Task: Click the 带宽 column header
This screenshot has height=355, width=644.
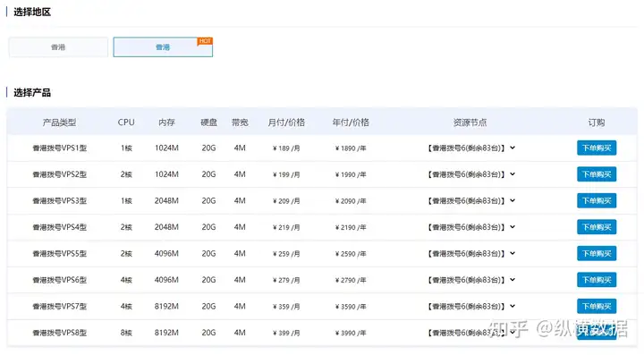Action: click(240, 123)
